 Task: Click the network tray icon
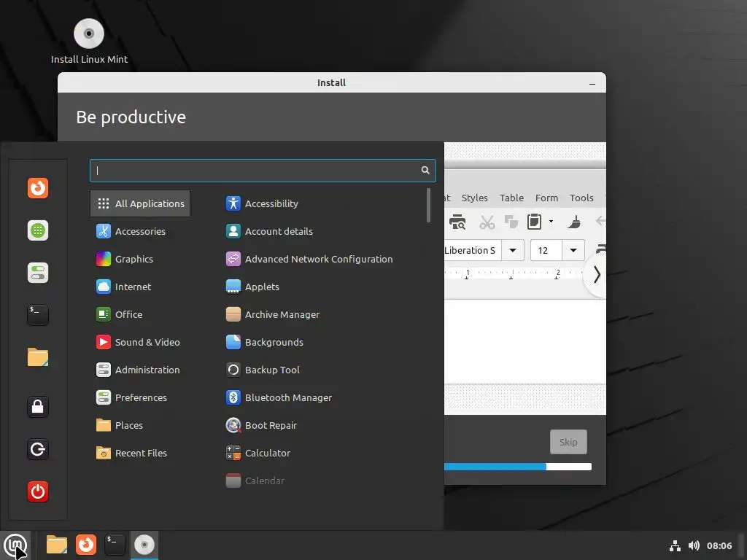(675, 545)
